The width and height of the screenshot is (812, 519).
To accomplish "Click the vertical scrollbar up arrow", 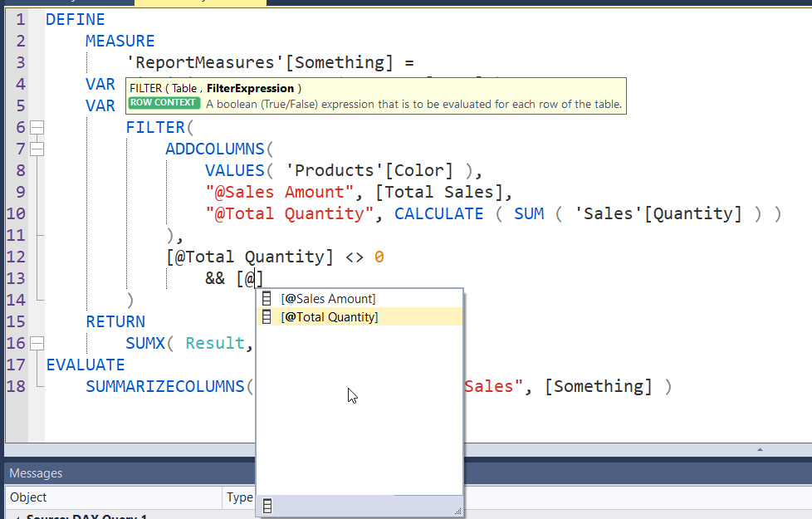I will [761, 451].
